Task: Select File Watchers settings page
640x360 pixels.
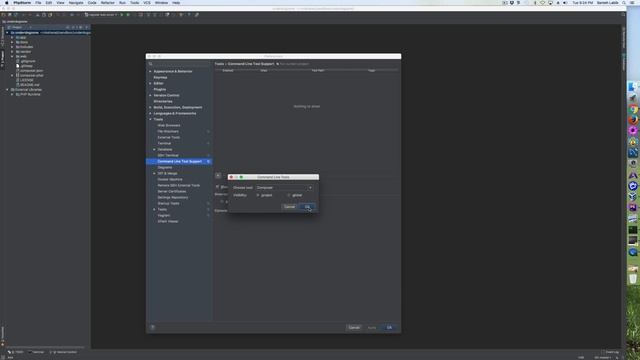Action: point(168,131)
